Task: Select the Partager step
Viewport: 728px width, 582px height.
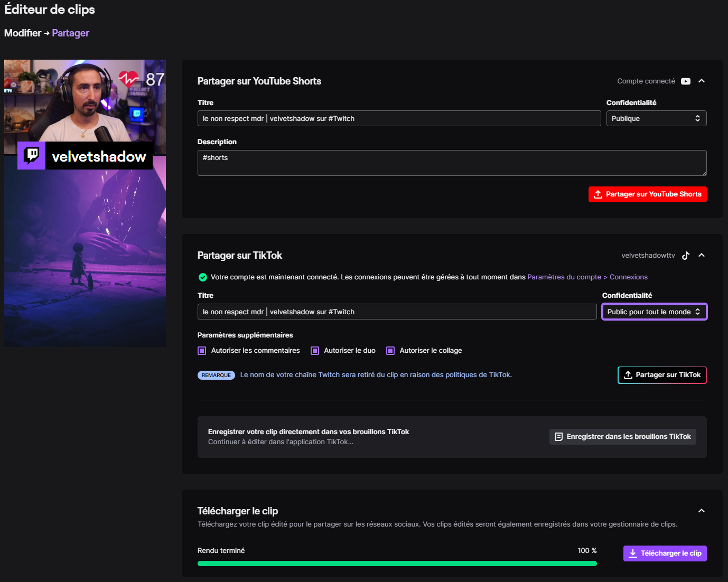Action: (71, 33)
